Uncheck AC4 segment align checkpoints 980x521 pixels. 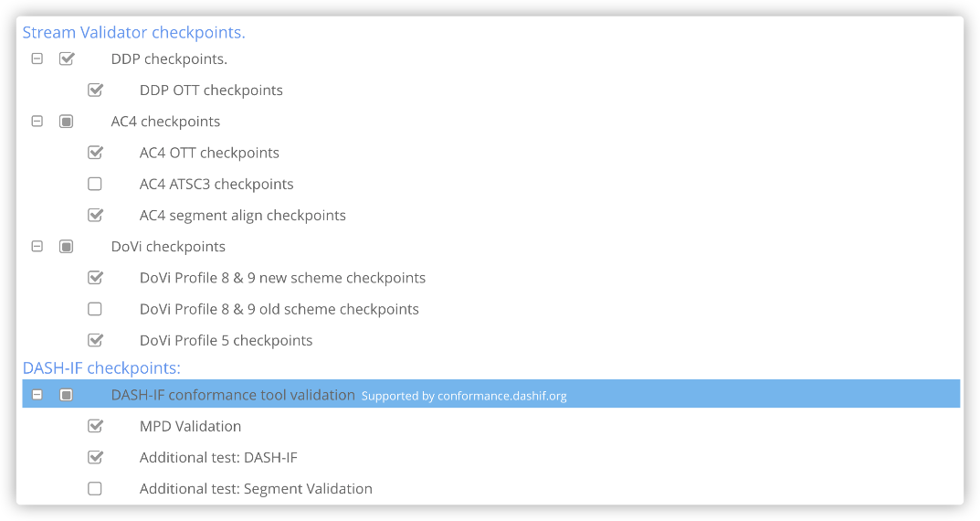point(95,215)
